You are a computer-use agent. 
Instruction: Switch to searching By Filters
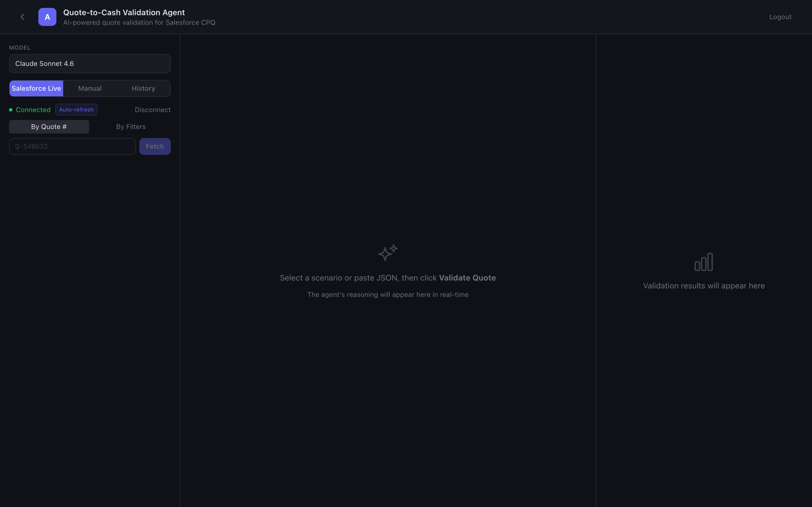(x=131, y=126)
